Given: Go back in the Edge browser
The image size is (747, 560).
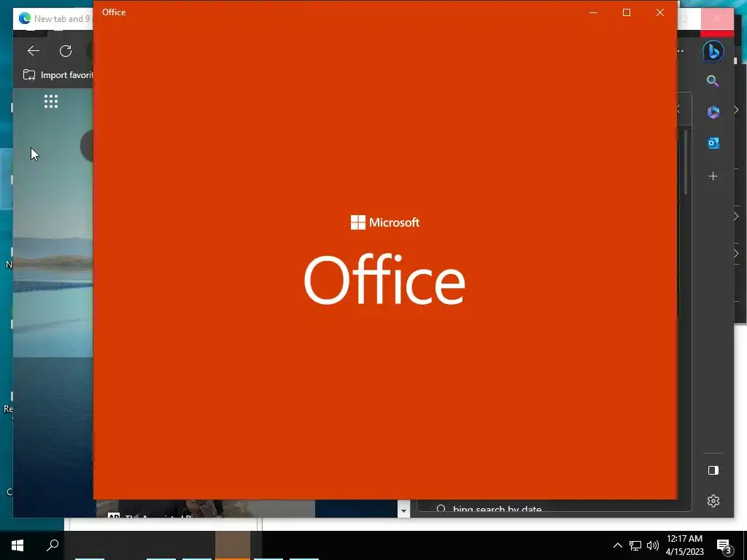Looking at the screenshot, I should coord(34,51).
